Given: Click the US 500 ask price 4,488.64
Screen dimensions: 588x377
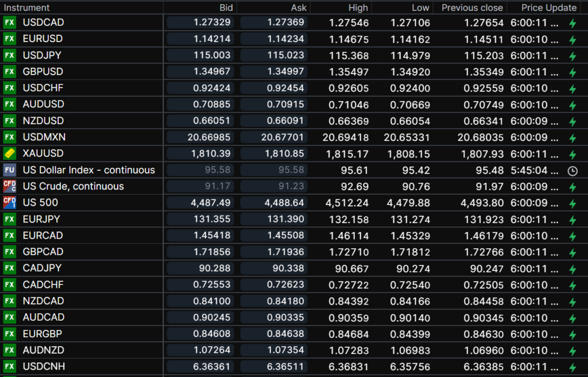Looking at the screenshot, I should (x=274, y=203).
